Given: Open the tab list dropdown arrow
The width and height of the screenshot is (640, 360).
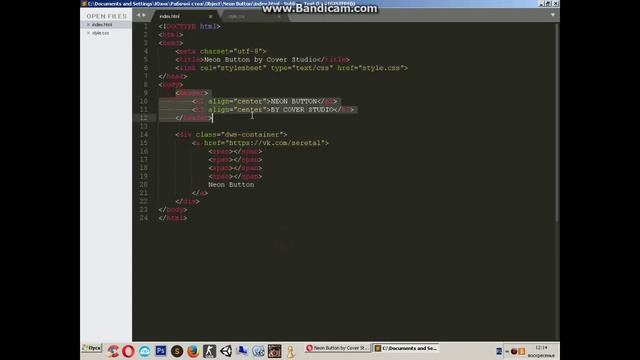Looking at the screenshot, I should tap(553, 15).
